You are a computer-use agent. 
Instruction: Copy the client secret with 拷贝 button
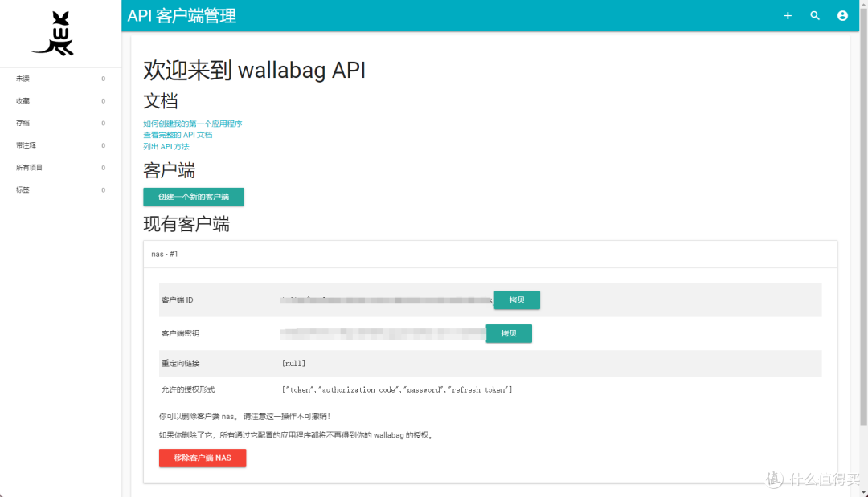[x=509, y=333]
